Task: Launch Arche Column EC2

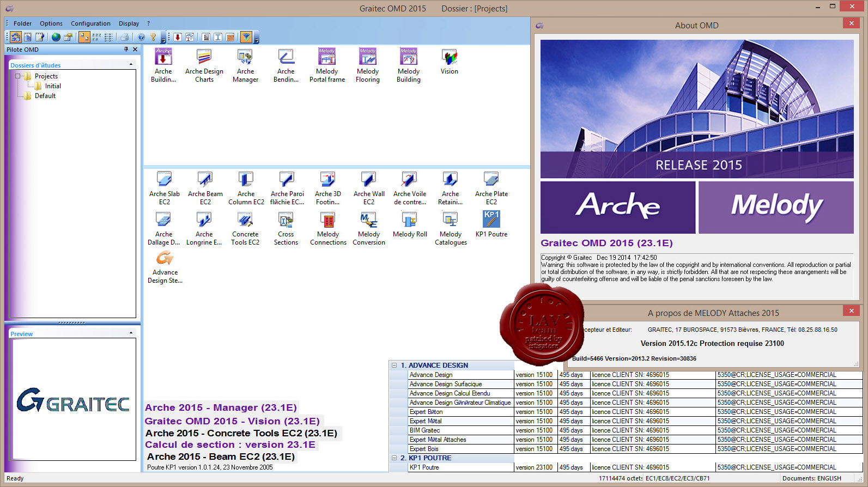Action: [x=246, y=188]
